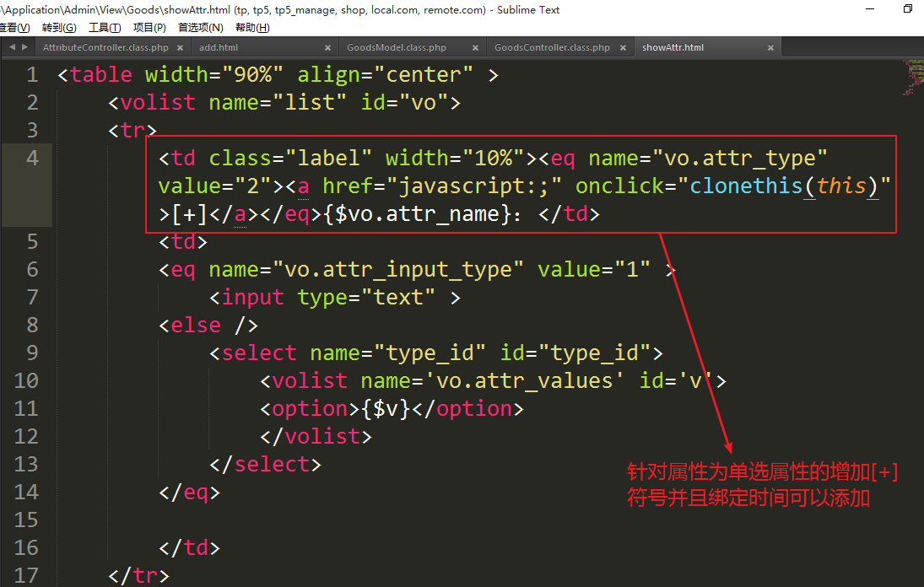Image resolution: width=924 pixels, height=587 pixels.
Task: Close the AttributeController.class.php tab
Action: [180, 48]
